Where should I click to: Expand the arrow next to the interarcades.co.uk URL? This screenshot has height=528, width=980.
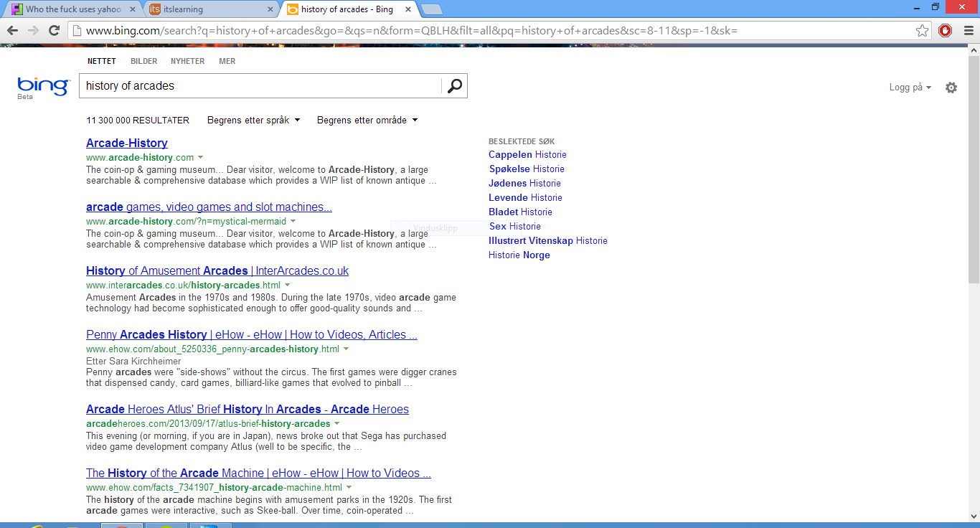tap(287, 285)
